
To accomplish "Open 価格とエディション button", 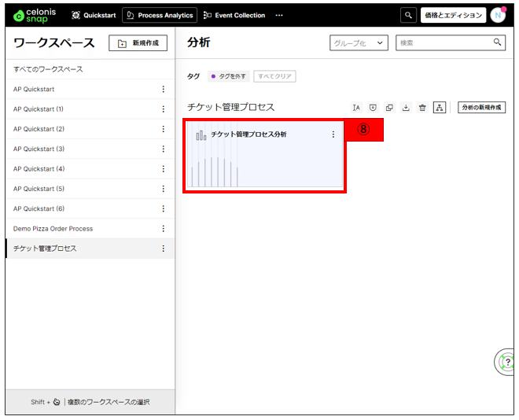I will [x=453, y=15].
